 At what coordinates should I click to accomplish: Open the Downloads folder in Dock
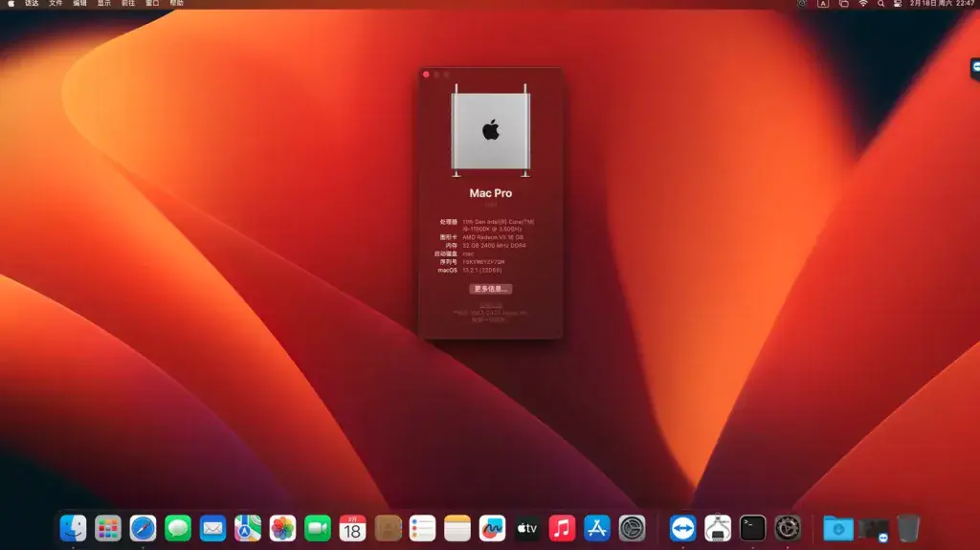(x=838, y=528)
